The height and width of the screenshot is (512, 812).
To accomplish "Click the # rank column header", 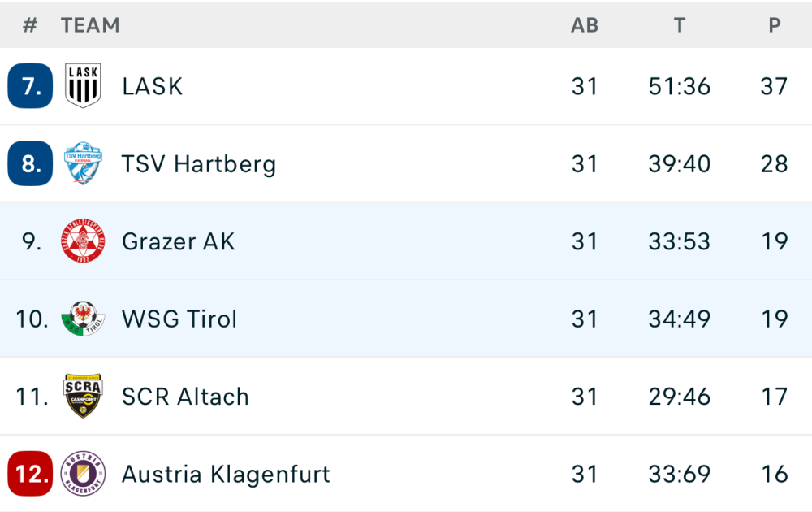I will coord(30,25).
